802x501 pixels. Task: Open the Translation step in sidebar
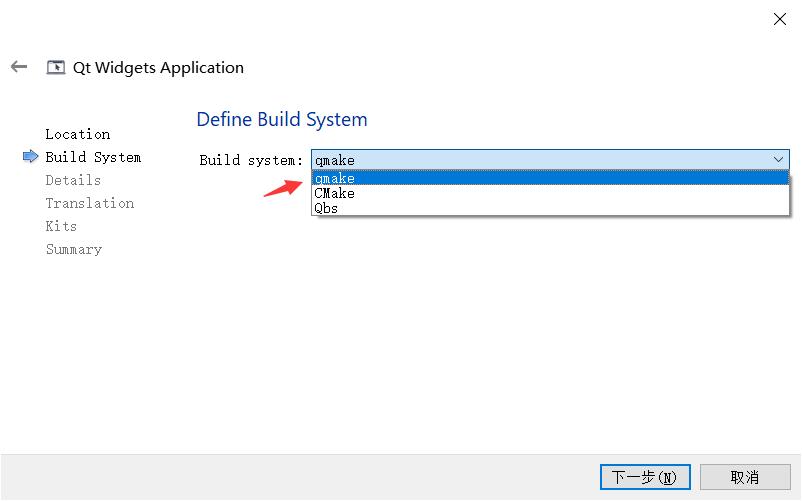click(x=90, y=203)
